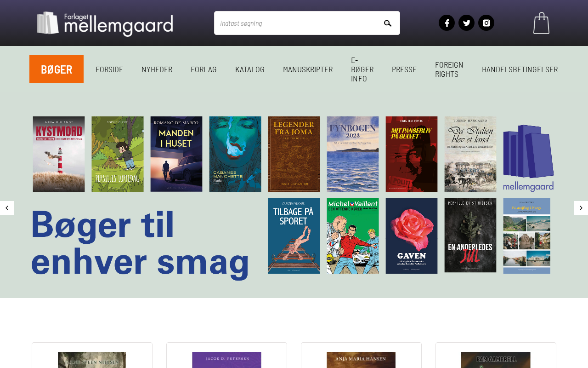Click the search magnifier icon
This screenshot has height=368, width=588.
388,23
